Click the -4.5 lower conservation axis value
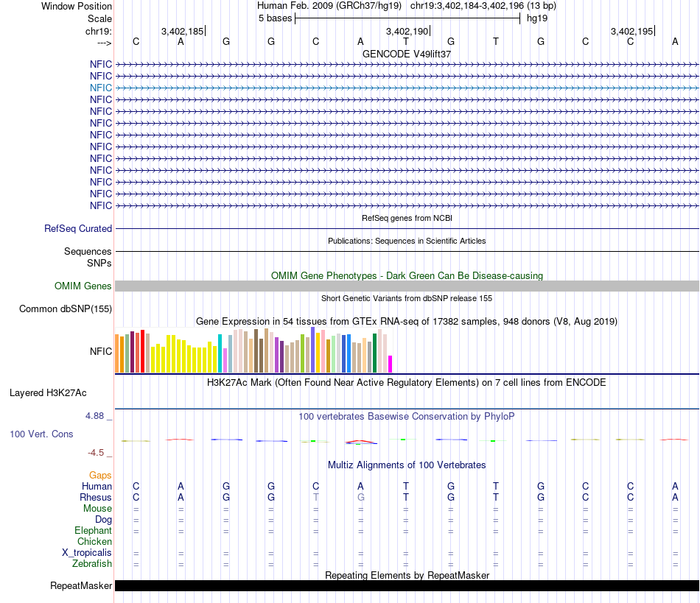The image size is (700, 603). (96, 453)
